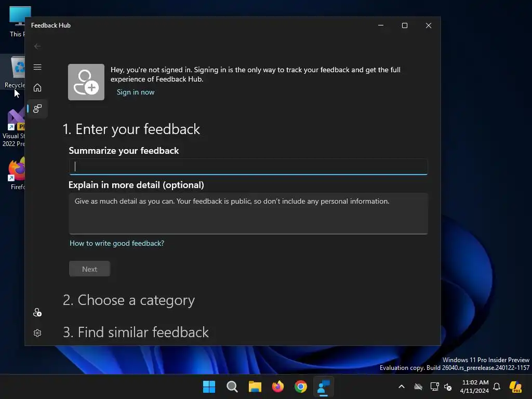Select the Firefox desktop shortcut

pyautogui.click(x=16, y=173)
